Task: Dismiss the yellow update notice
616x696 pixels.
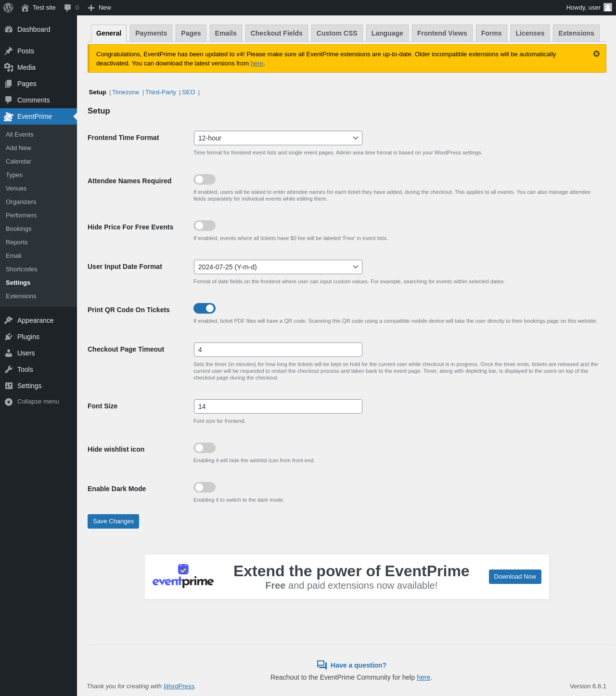Action: click(596, 54)
